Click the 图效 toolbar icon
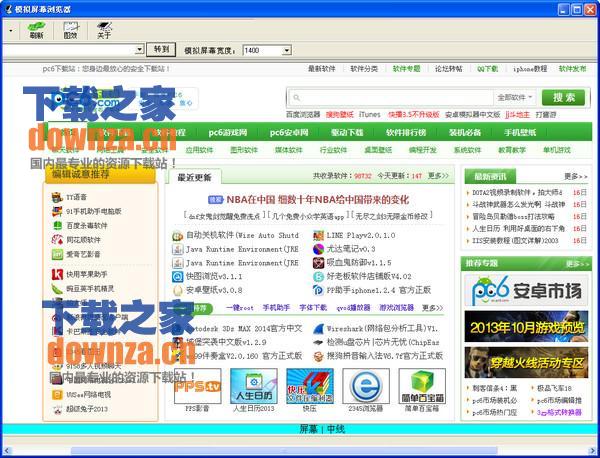The image size is (600, 458). click(x=70, y=30)
